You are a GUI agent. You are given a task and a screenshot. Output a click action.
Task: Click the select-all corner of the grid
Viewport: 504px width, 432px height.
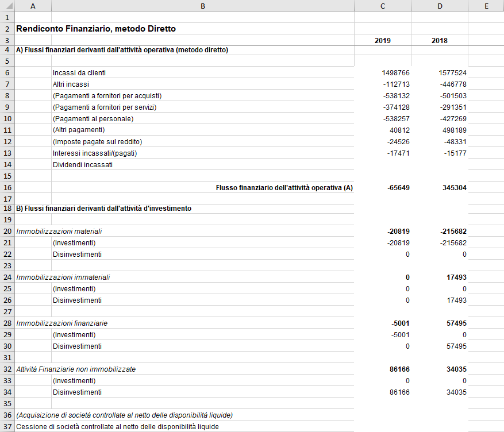[6, 6]
